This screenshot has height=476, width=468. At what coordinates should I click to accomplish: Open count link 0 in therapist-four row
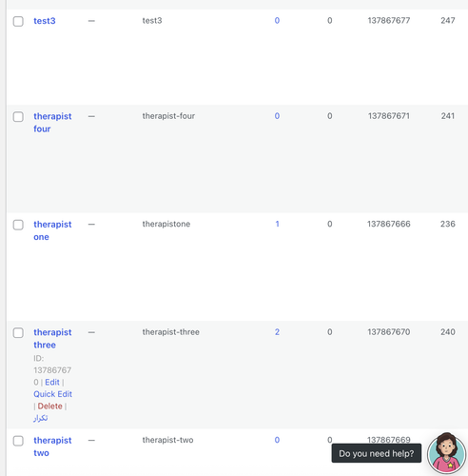coord(277,116)
